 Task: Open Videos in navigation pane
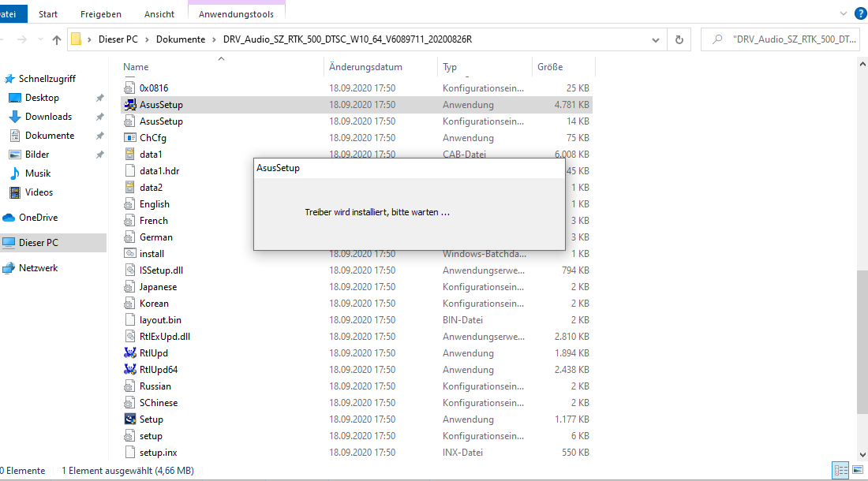click(x=39, y=192)
